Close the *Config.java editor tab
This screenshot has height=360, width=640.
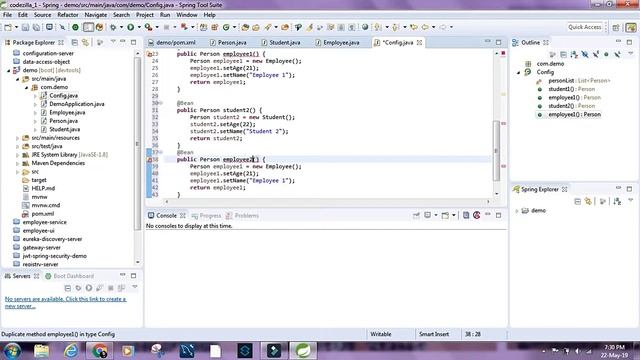[x=419, y=42]
